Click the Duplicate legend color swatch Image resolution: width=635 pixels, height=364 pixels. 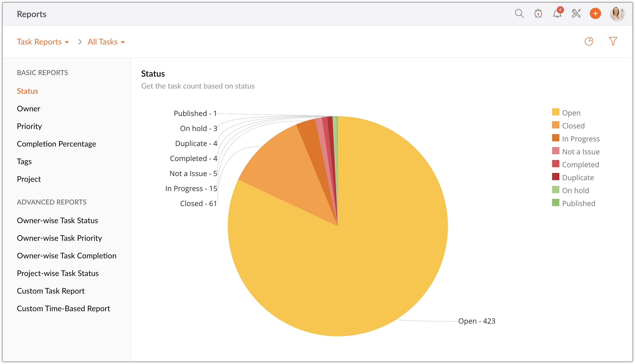556,177
